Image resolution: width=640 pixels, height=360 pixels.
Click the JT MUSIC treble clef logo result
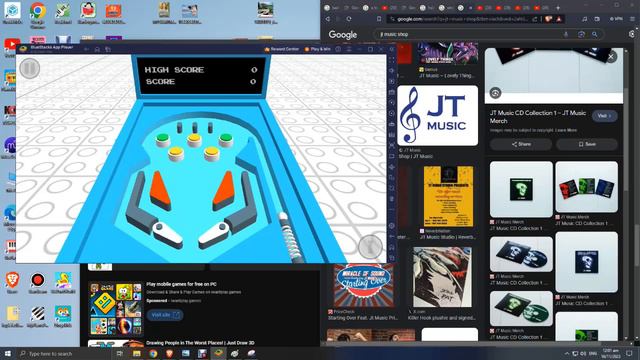(438, 116)
